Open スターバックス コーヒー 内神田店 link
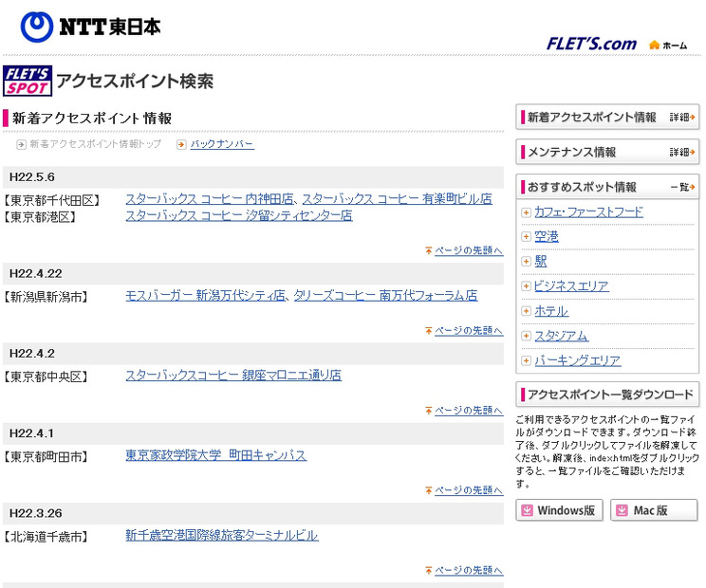 coord(210,199)
